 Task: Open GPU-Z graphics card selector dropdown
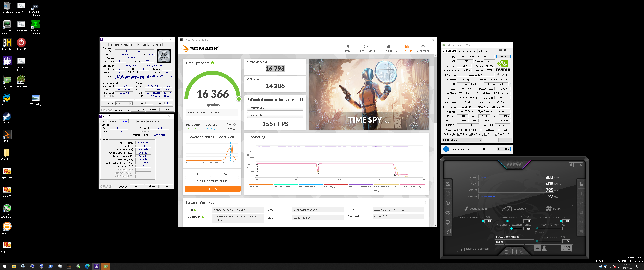click(462, 140)
